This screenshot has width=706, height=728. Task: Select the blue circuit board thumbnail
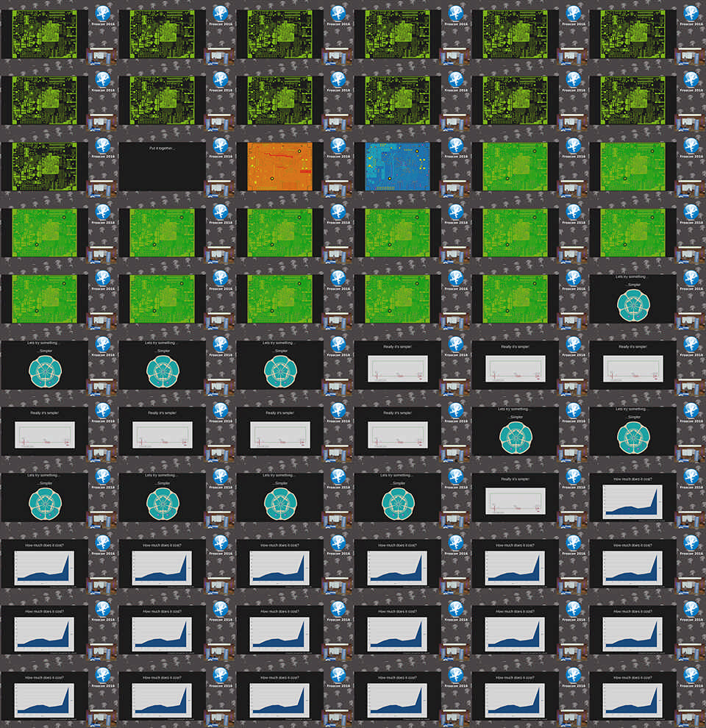(x=398, y=166)
